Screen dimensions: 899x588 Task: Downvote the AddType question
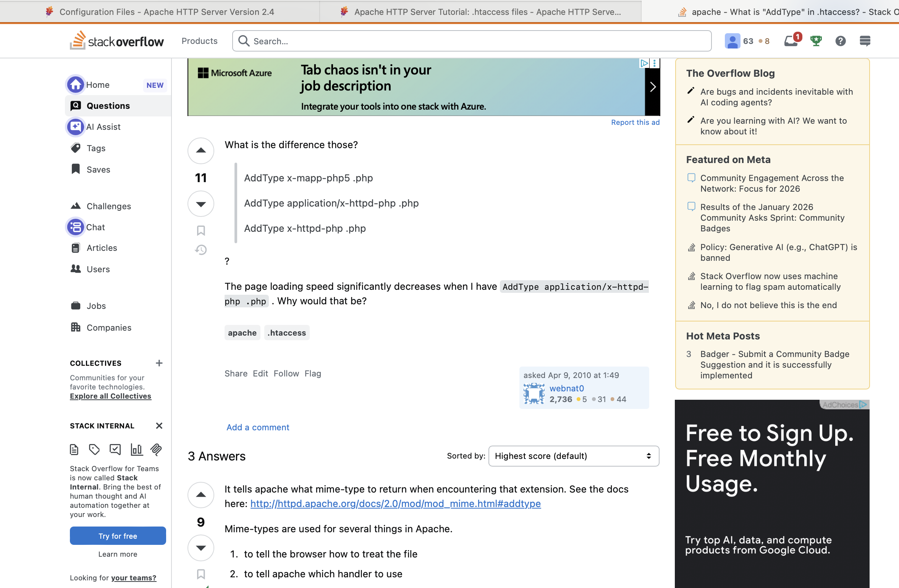(x=201, y=204)
